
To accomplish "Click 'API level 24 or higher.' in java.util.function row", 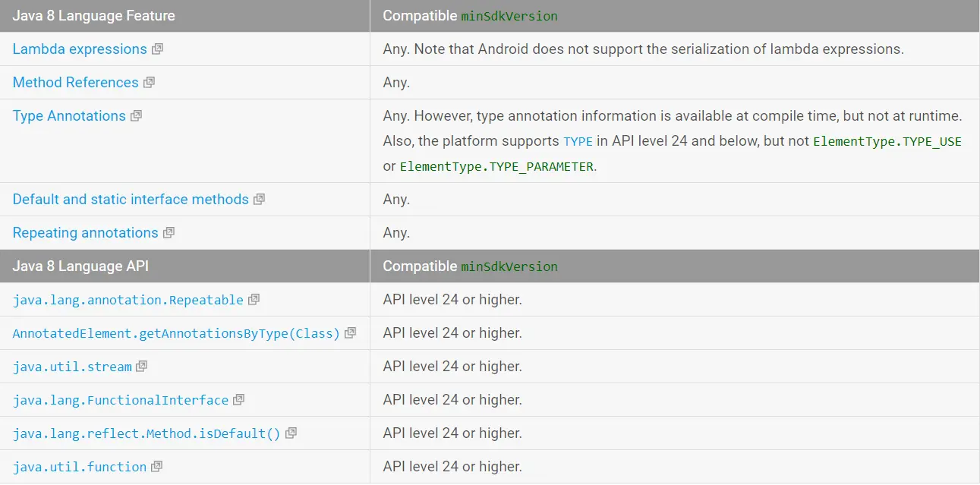I will [452, 467].
